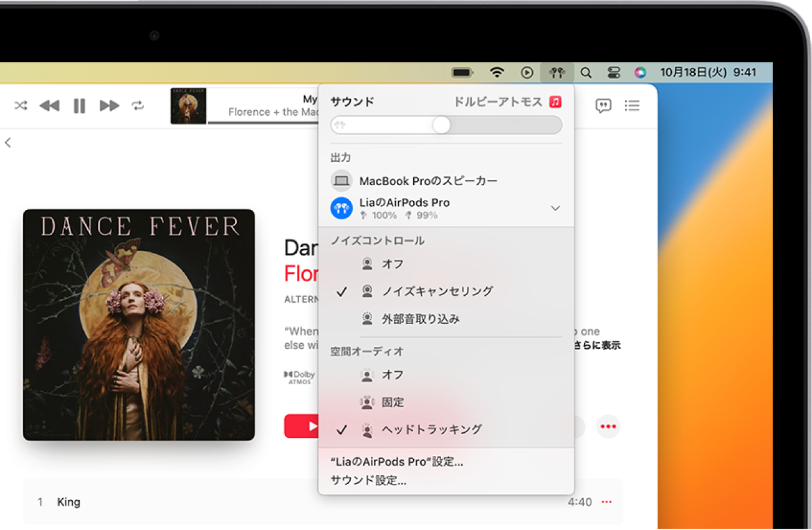The height and width of the screenshot is (530, 812).
Task: Rewind to the previous track
Action: [x=49, y=105]
